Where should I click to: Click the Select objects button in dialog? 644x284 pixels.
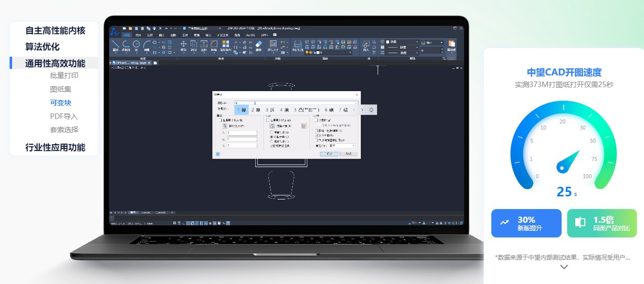272,126
